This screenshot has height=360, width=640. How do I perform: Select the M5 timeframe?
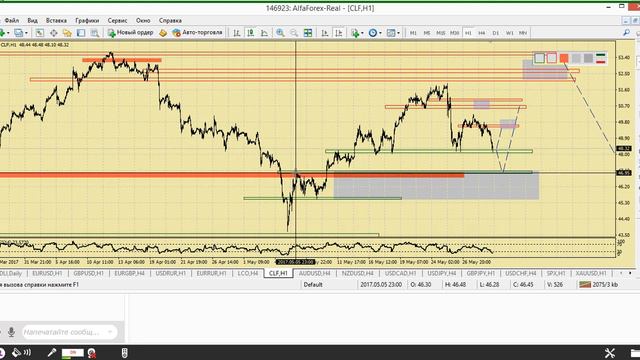click(x=427, y=33)
